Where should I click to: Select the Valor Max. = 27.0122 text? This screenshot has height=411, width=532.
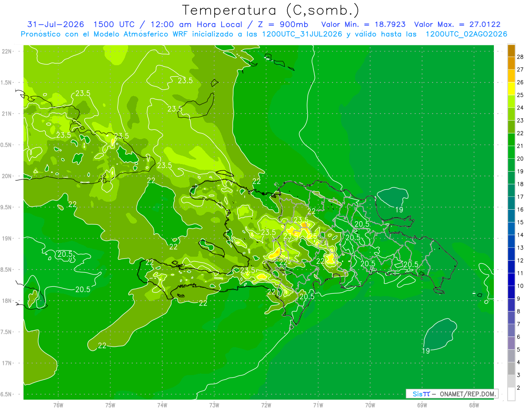pyautogui.click(x=457, y=24)
